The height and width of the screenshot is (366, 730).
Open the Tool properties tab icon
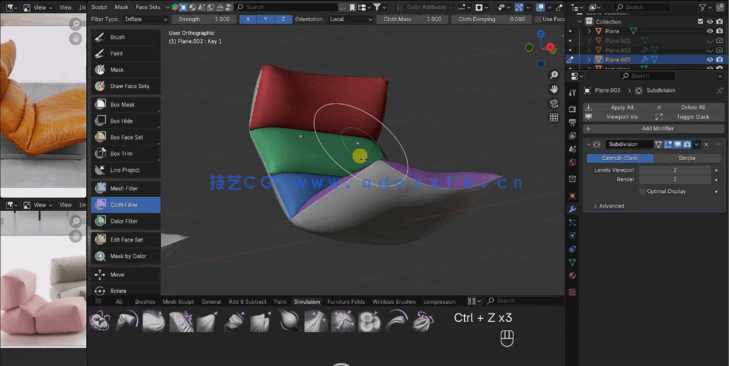[x=572, y=92]
